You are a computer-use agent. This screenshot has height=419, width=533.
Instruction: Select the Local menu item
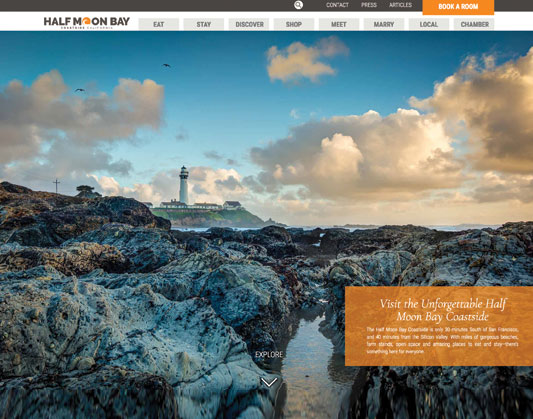(429, 24)
